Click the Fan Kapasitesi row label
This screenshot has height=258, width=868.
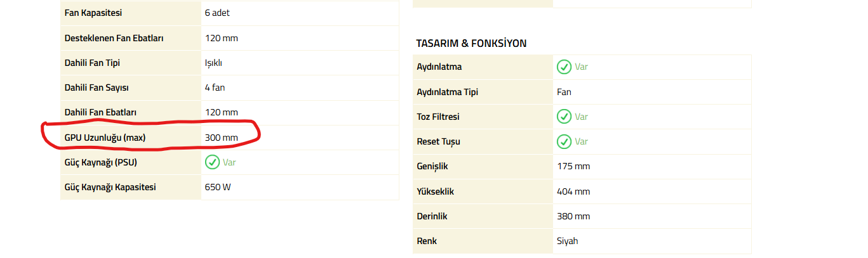(x=93, y=13)
